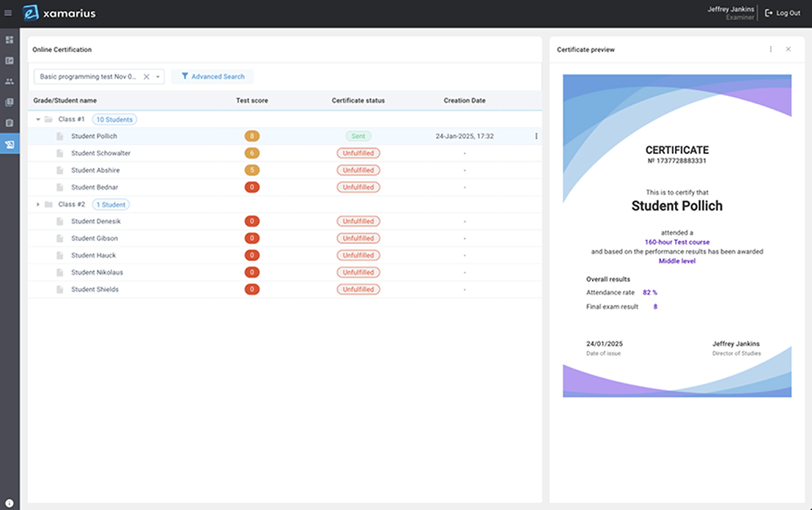Expand the Class #2 group
The image size is (812, 510).
[37, 204]
